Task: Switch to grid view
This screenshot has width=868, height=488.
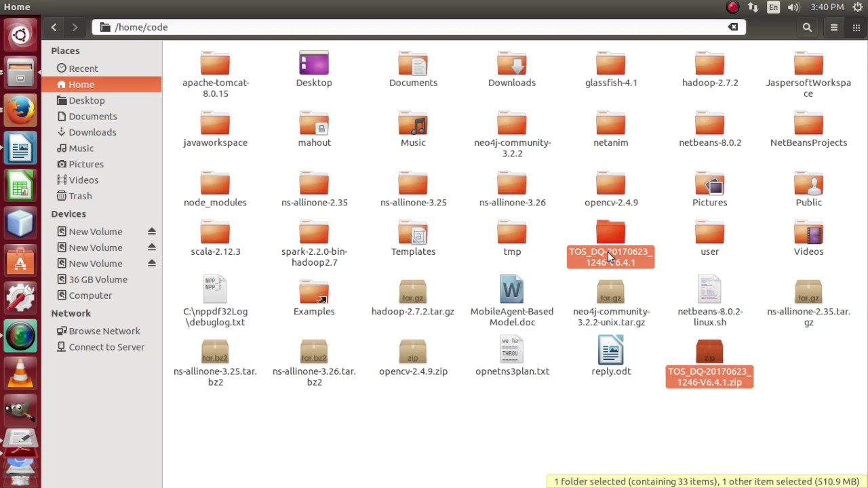Action: click(856, 27)
